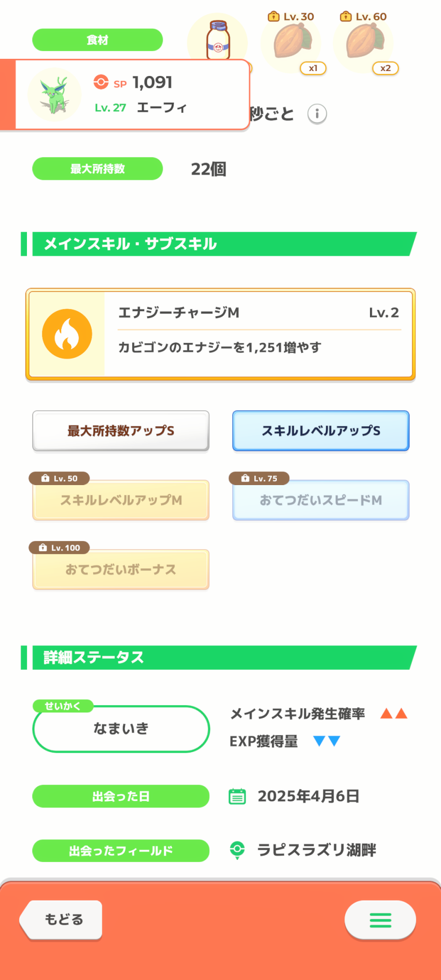Open the green hamburger menu button
The image size is (441, 980).
click(x=380, y=920)
